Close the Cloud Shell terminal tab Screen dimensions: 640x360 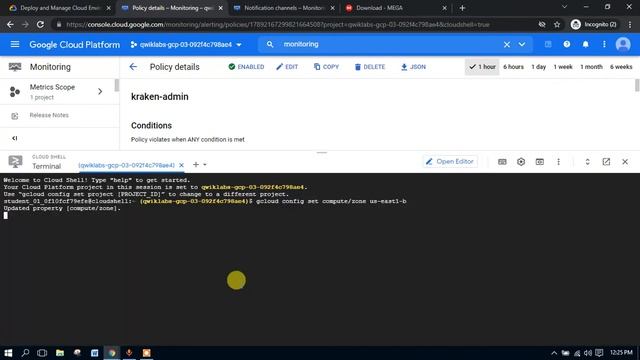[x=181, y=165]
